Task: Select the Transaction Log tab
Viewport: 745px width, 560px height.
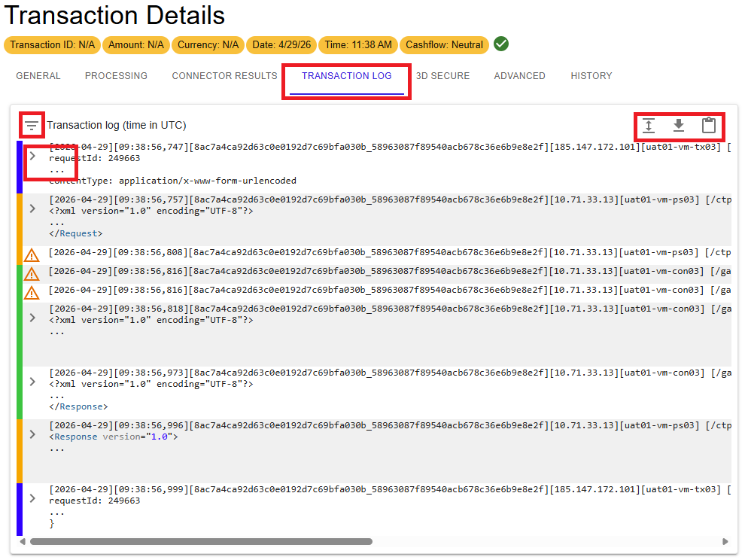Action: click(x=346, y=76)
